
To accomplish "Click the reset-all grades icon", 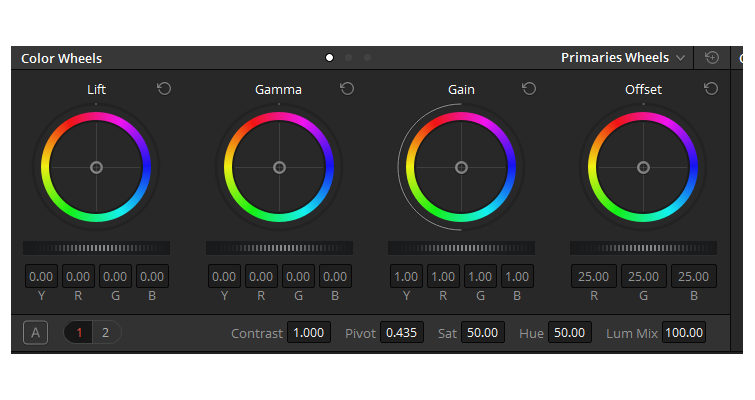I will [x=712, y=58].
